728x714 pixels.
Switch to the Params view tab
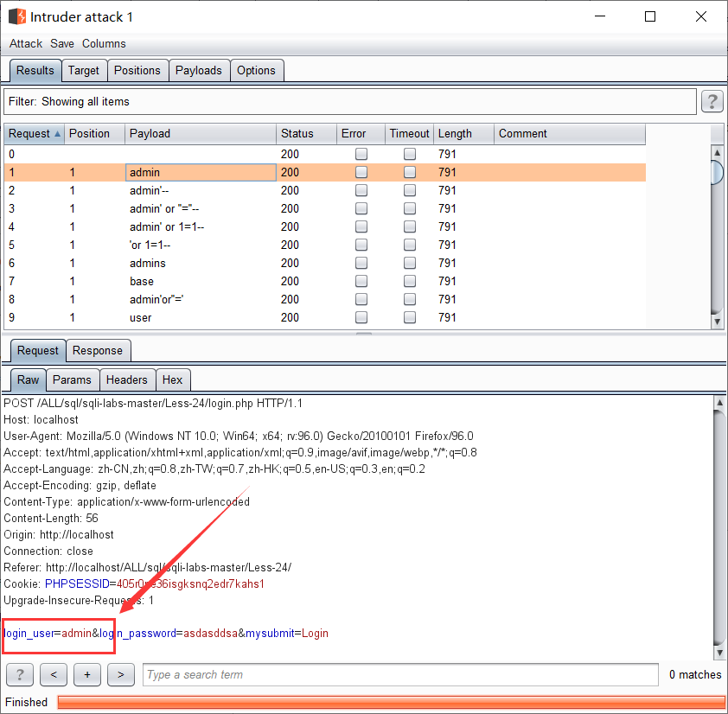[x=72, y=379]
